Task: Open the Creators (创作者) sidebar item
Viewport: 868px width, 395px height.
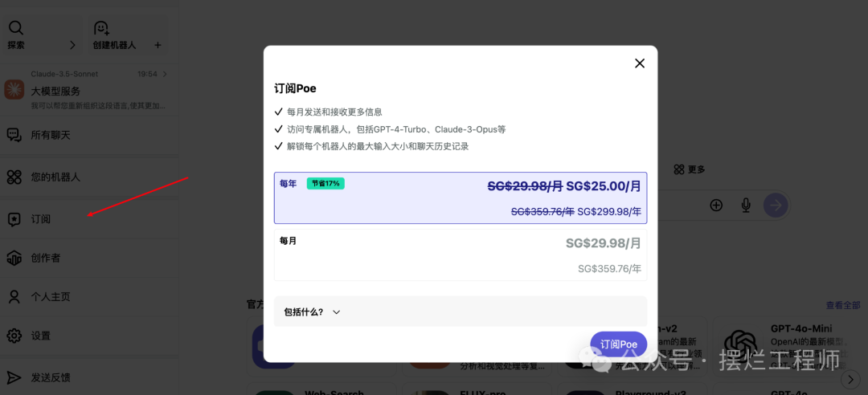Action: (45, 258)
